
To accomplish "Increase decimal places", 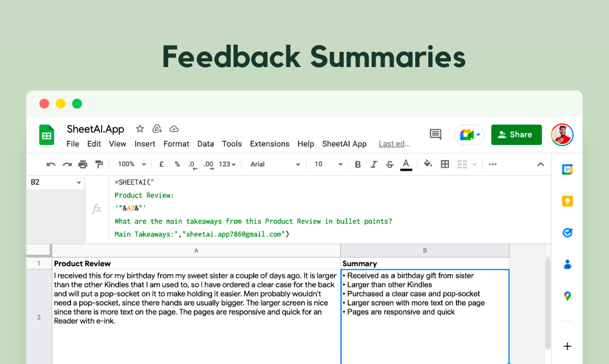I will pyautogui.click(x=209, y=164).
